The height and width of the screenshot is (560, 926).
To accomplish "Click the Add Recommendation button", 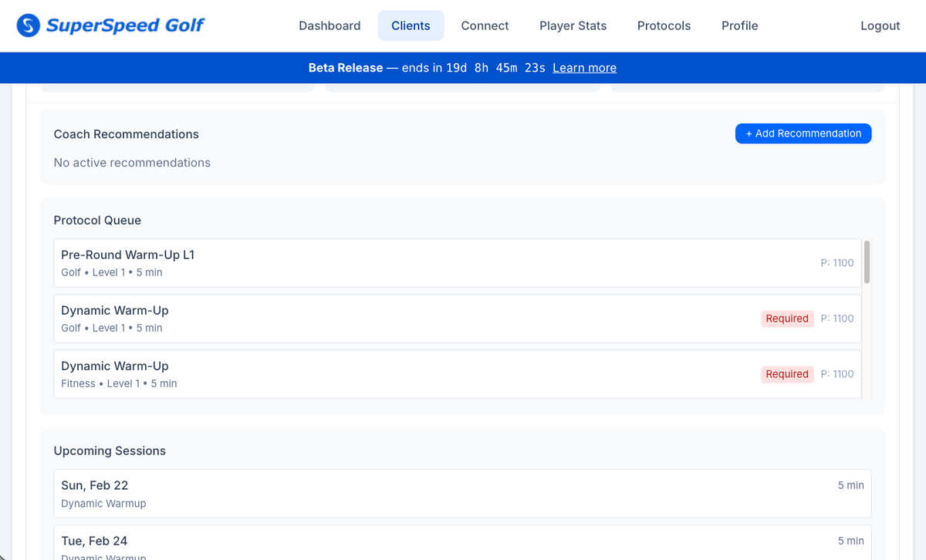I will click(803, 133).
